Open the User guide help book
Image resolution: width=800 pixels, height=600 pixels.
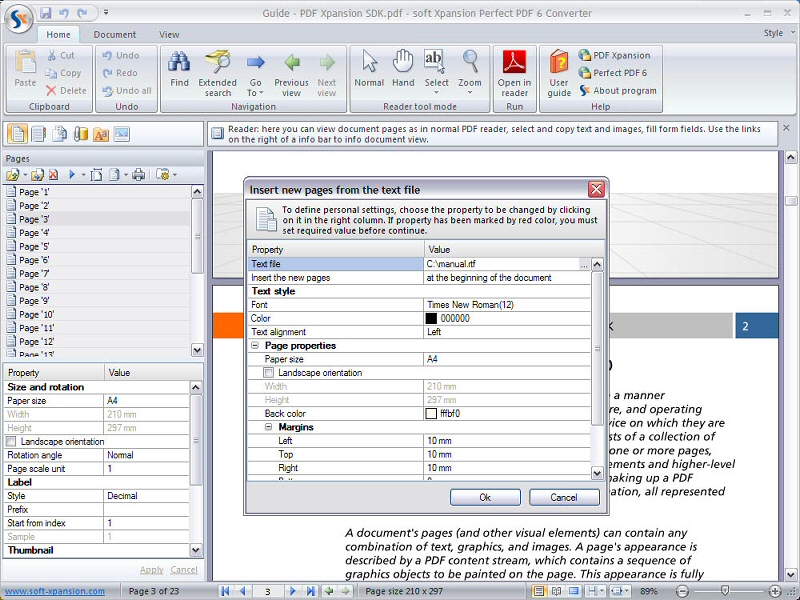click(559, 73)
